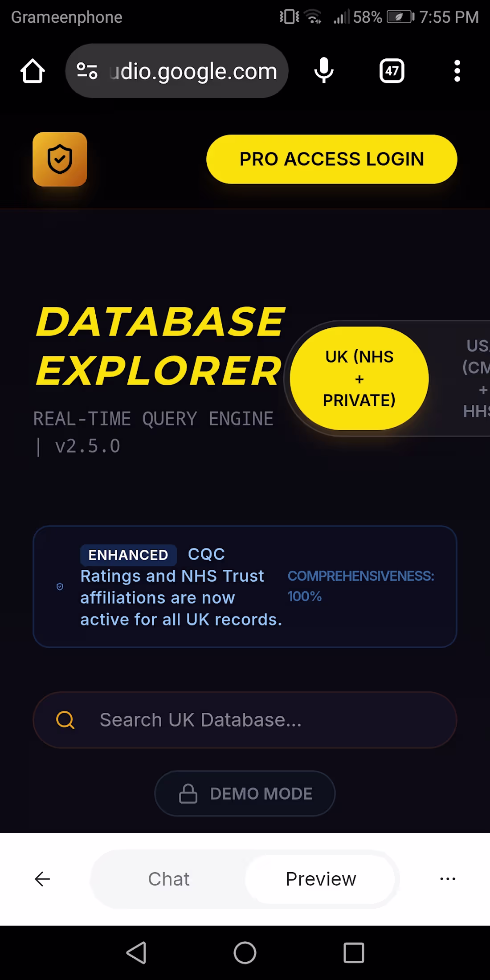Image resolution: width=490 pixels, height=980 pixels.
Task: Tap Android recent apps square button
Action: [354, 953]
